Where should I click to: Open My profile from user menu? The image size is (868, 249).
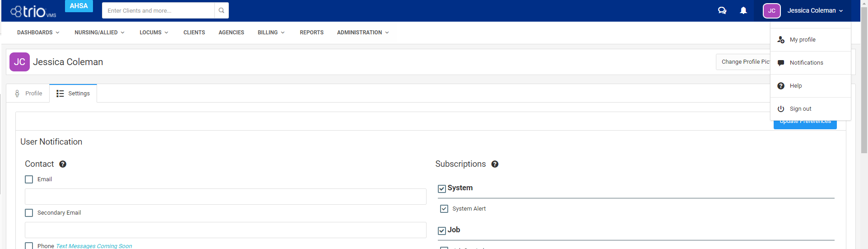coord(802,40)
